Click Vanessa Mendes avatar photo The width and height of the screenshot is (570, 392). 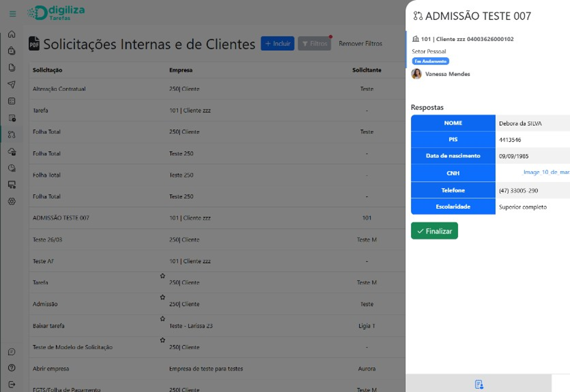click(416, 74)
